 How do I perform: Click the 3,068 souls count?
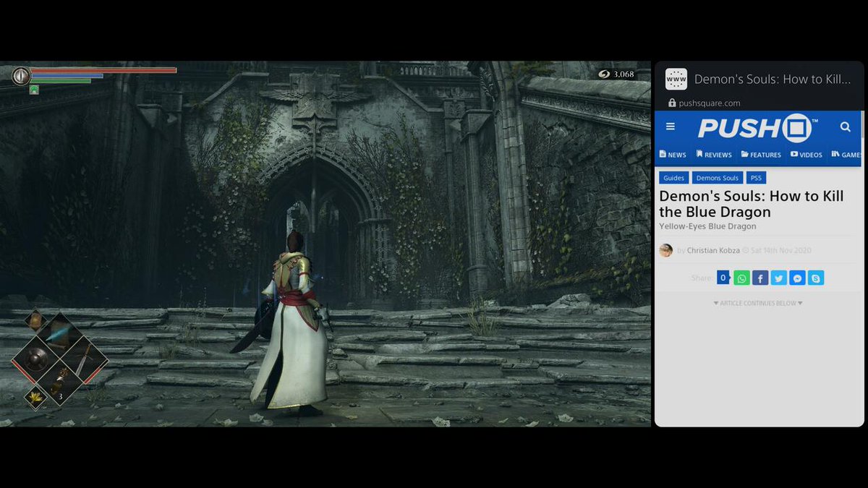pos(624,74)
